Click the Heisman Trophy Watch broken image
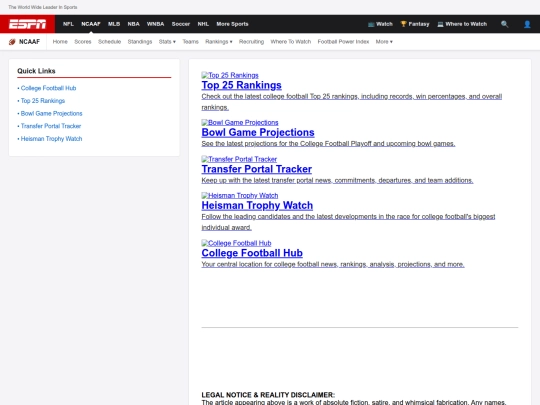Image resolution: width=540 pixels, height=405 pixels. (240, 196)
